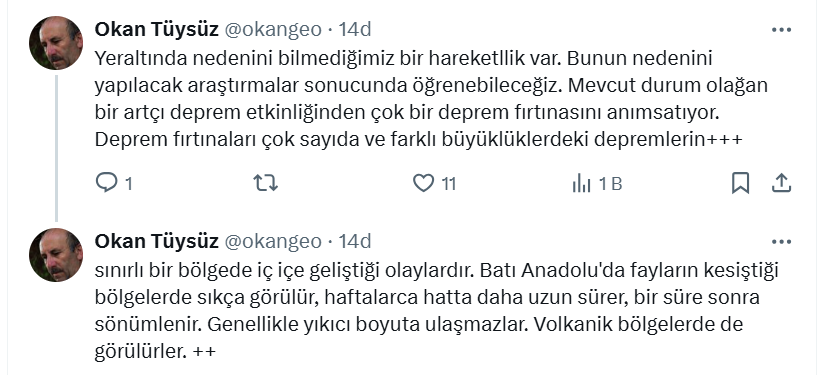Open profile photo on the second tweet

click(56, 255)
